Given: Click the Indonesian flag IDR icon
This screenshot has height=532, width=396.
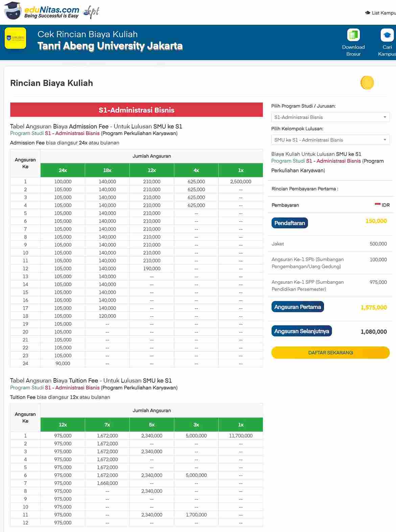Looking at the screenshot, I should pos(377,204).
